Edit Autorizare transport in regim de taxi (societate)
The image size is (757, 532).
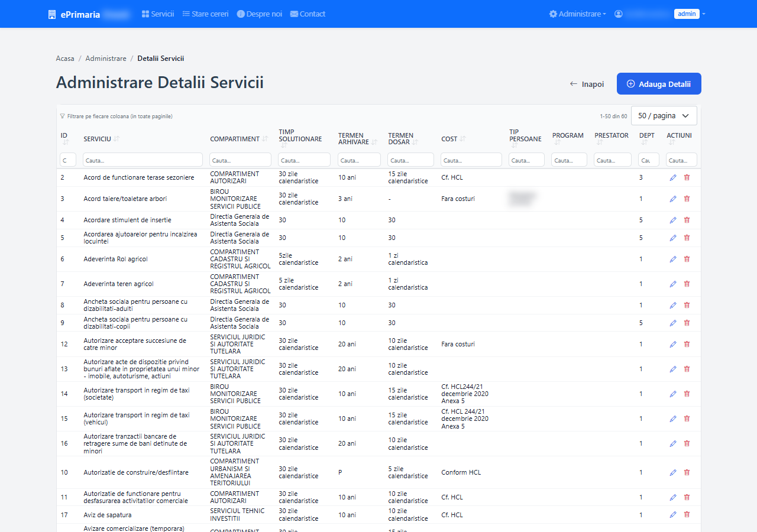(673, 394)
